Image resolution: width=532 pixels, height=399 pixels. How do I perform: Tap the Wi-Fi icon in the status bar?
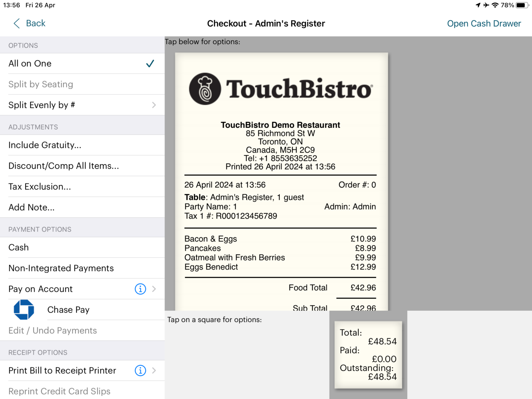[494, 5]
